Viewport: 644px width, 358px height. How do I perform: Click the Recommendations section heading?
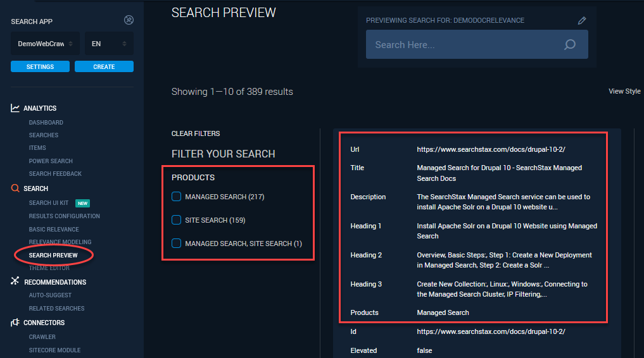point(55,282)
